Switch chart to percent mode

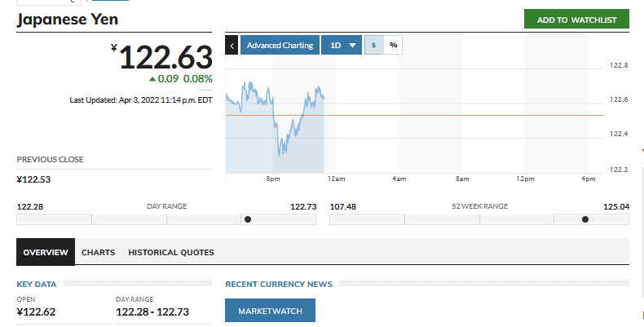(393, 45)
